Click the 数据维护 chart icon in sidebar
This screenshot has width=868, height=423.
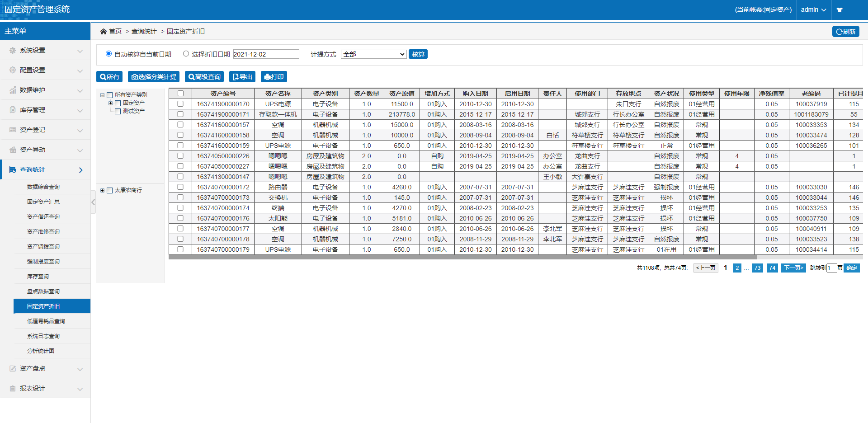(x=13, y=90)
